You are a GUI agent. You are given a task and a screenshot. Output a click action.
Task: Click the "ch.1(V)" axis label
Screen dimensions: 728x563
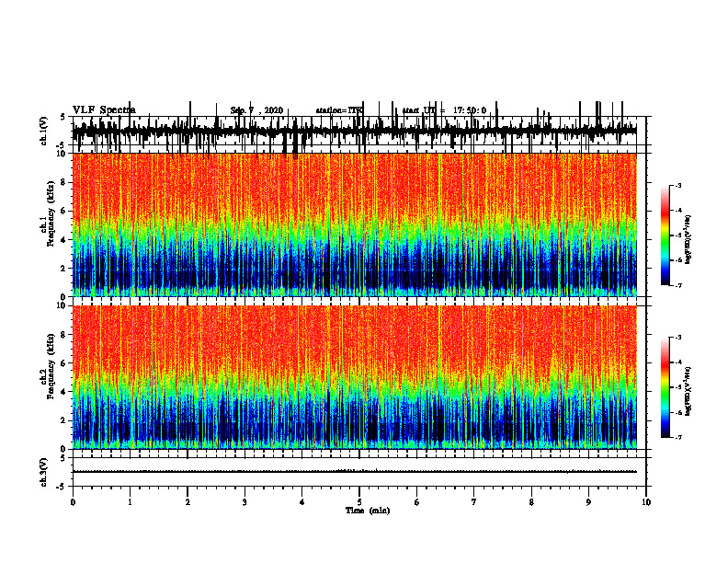[43, 131]
